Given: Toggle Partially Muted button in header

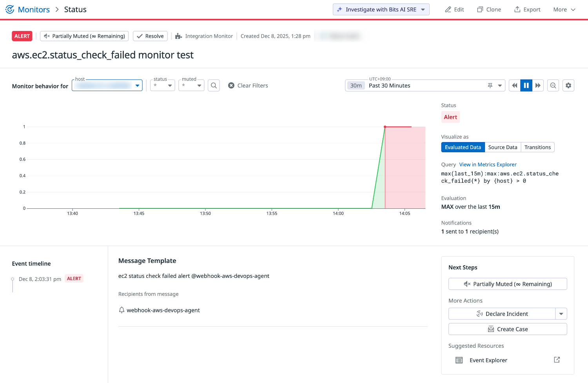Looking at the screenshot, I should pyautogui.click(x=85, y=36).
